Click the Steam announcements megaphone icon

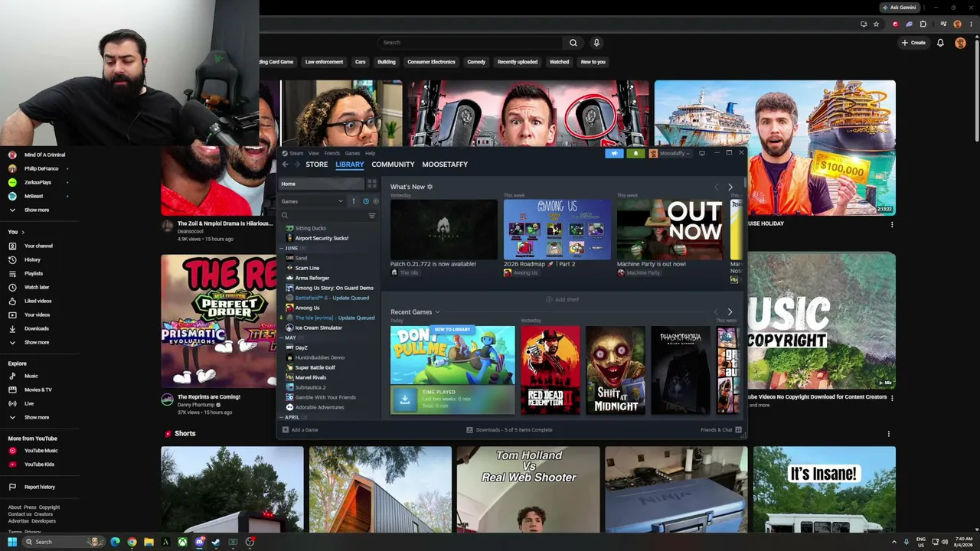(x=614, y=153)
